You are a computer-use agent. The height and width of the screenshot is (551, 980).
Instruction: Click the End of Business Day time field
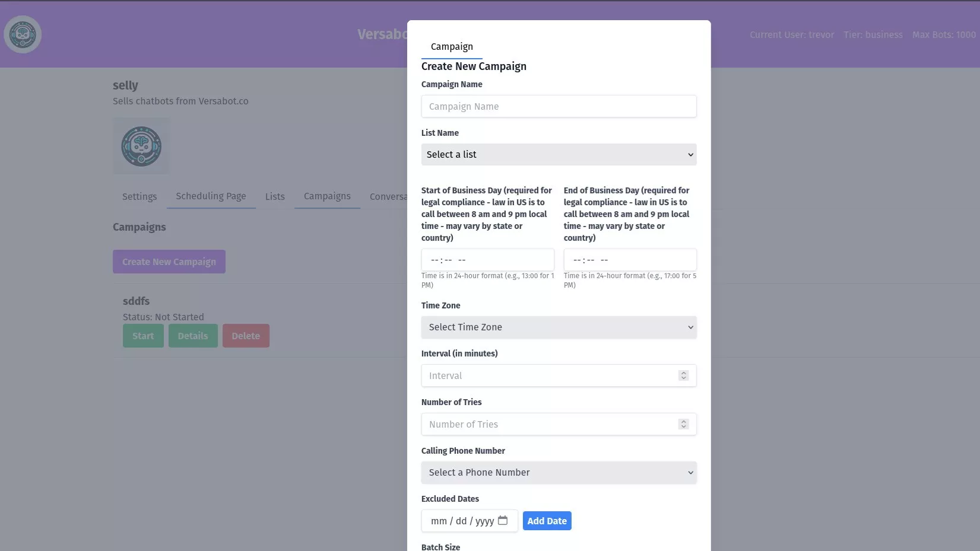click(629, 260)
